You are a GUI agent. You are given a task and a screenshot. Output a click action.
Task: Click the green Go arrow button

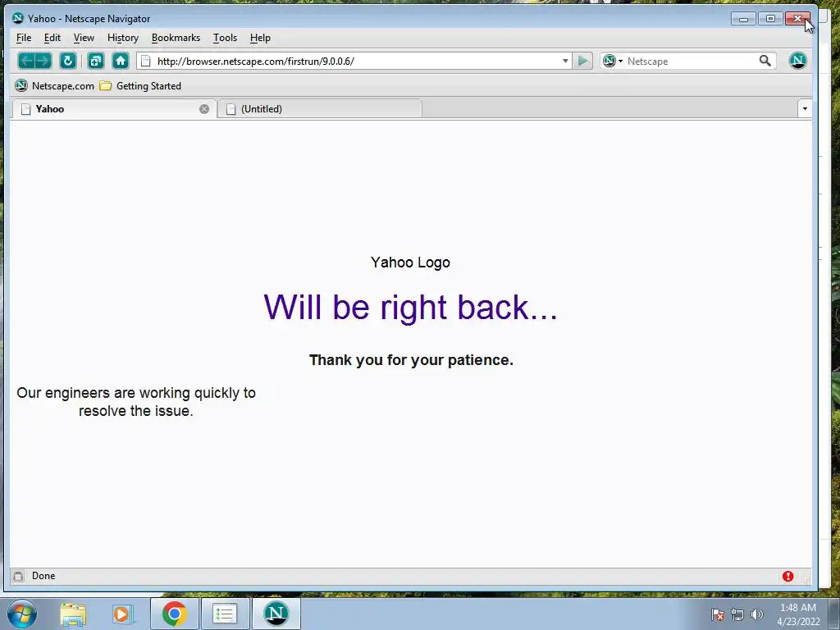click(582, 61)
